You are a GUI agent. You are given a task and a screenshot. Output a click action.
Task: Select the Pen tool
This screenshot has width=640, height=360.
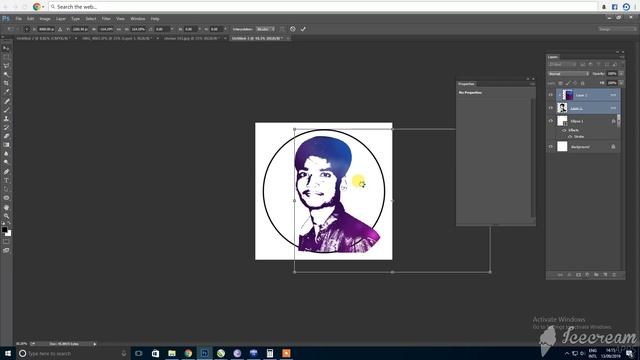(x=6, y=172)
